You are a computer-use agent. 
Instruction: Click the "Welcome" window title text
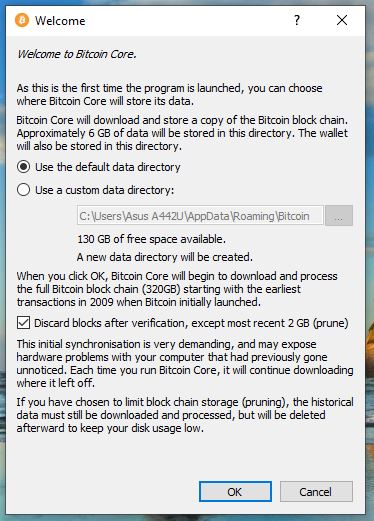(60, 21)
